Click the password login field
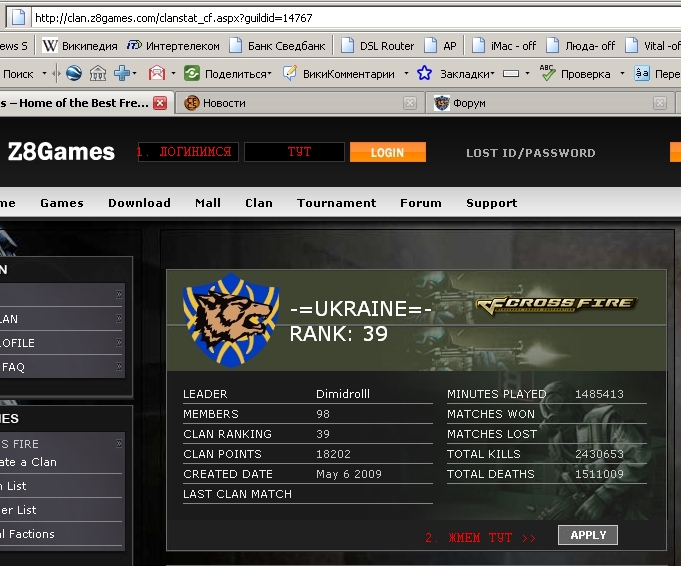 (294, 152)
